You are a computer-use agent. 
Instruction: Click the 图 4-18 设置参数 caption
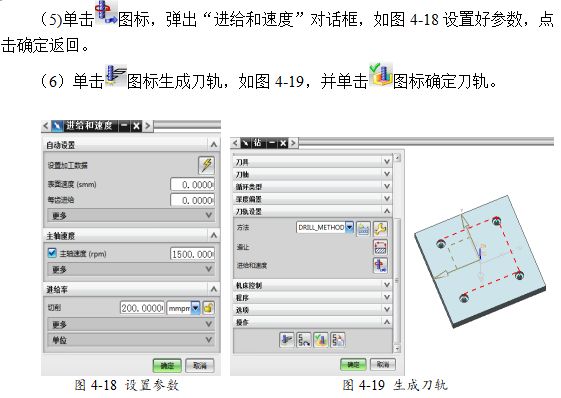[x=127, y=385]
